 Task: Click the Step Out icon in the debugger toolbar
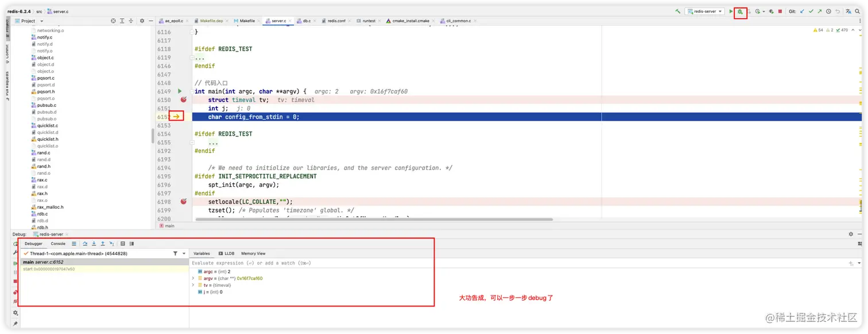point(103,244)
